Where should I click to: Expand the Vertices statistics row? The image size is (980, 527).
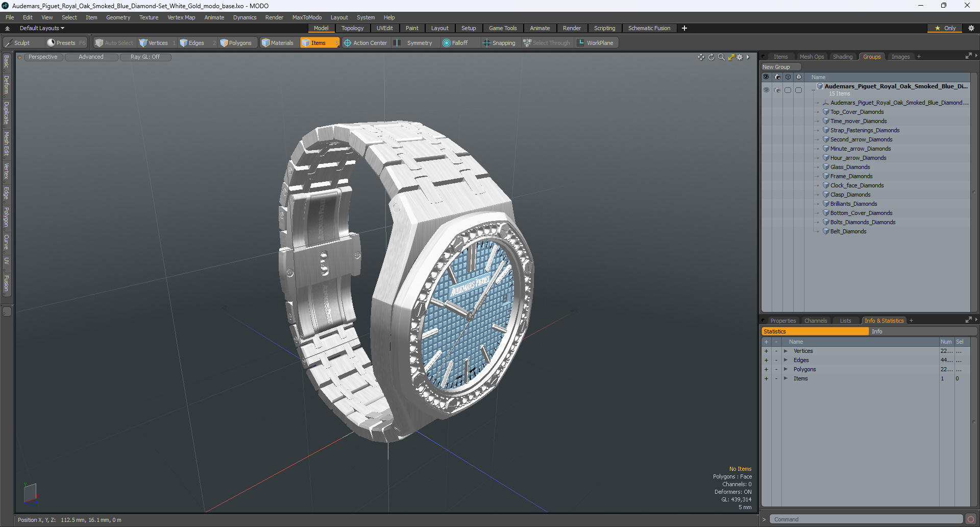tap(786, 351)
